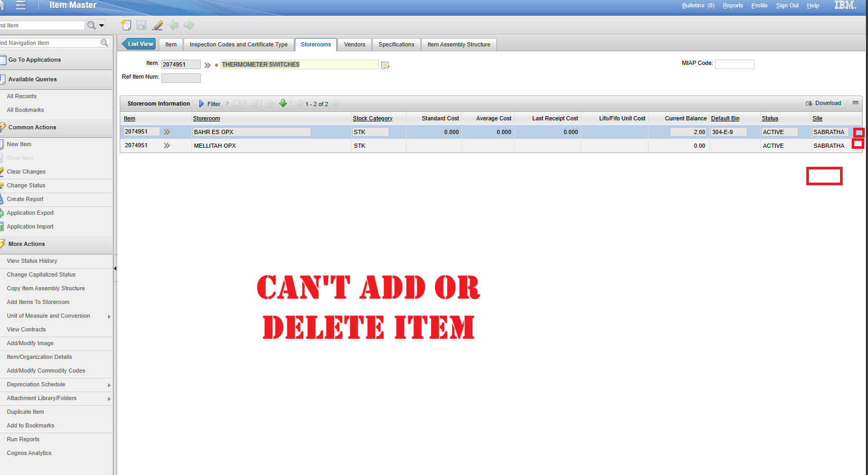The width and height of the screenshot is (868, 475).
Task: Open the Bulletins link in the top bar
Action: pos(698,5)
